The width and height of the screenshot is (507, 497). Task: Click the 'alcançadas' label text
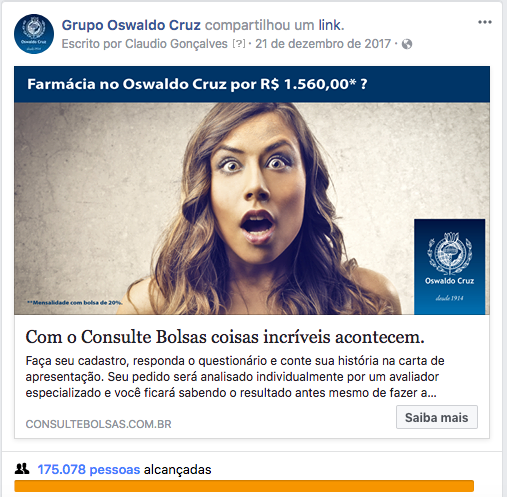pos(178,469)
